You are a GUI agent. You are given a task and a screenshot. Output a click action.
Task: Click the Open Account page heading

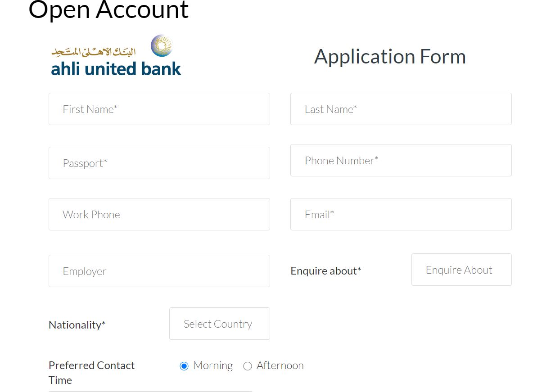(108, 10)
